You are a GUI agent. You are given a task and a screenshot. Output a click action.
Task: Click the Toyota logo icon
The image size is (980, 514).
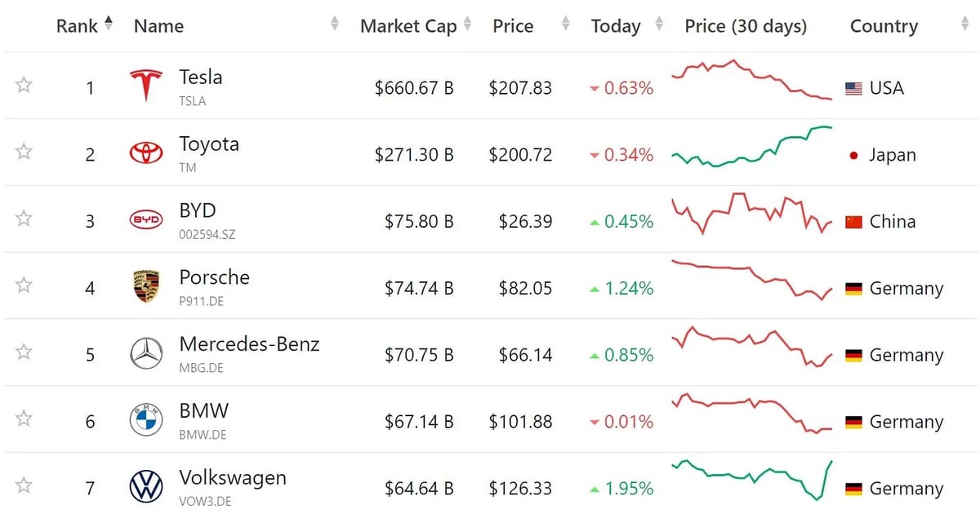pyautogui.click(x=146, y=153)
